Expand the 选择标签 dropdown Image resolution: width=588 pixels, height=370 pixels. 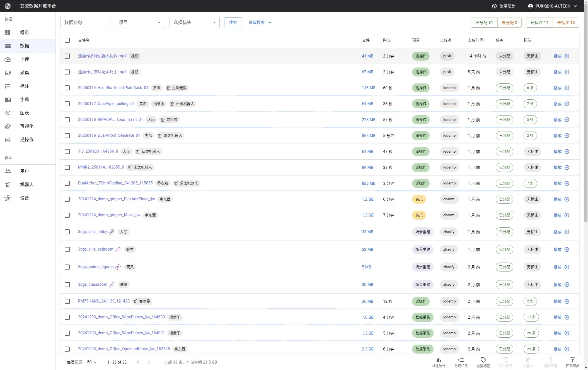pos(194,22)
